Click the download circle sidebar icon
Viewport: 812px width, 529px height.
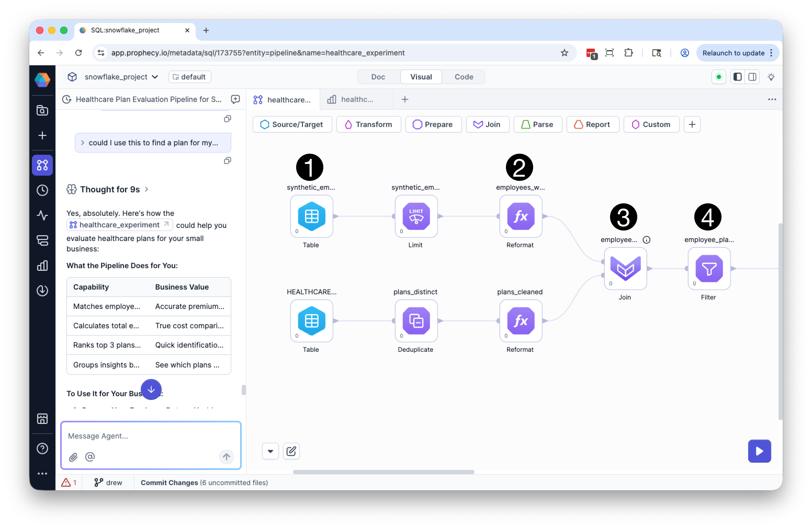42,291
